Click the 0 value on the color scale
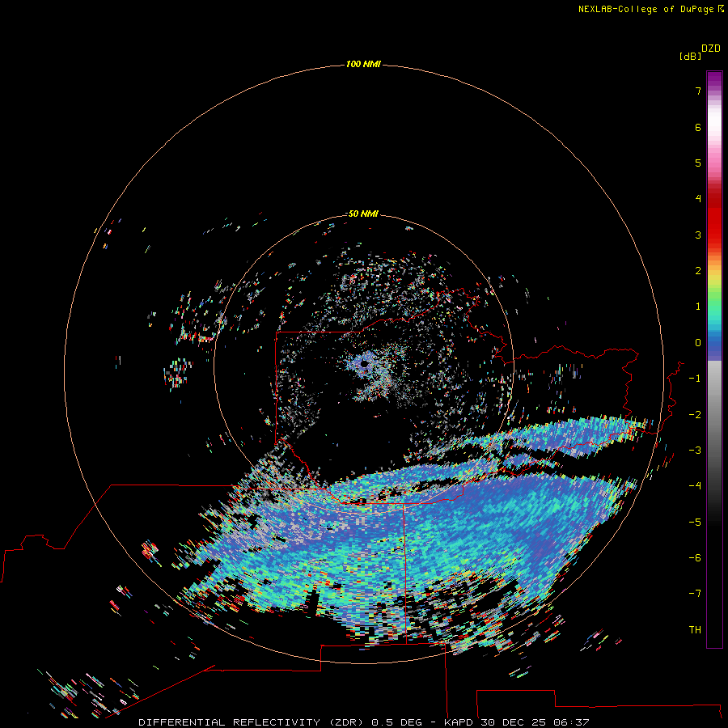This screenshot has height=728, width=728. tap(698, 343)
